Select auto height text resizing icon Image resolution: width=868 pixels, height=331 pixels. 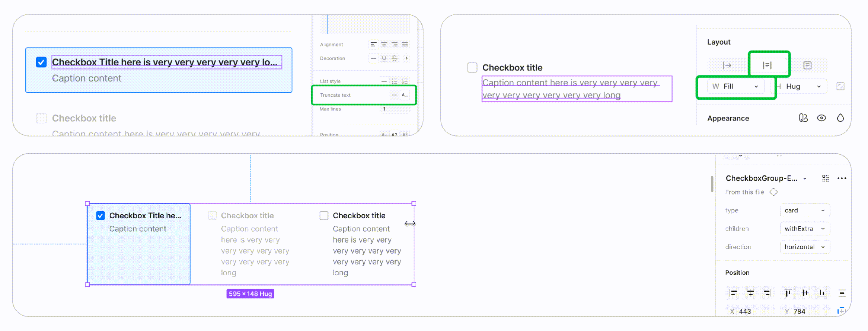768,65
